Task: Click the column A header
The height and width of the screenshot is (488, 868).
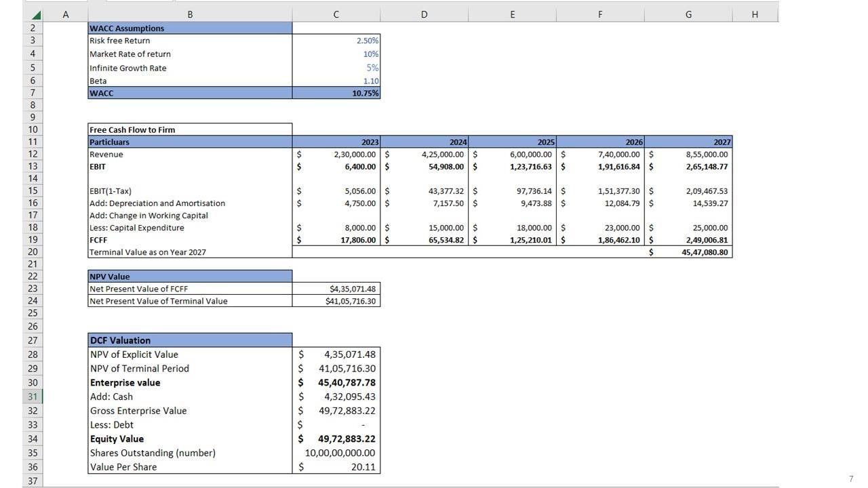Action: coord(65,14)
